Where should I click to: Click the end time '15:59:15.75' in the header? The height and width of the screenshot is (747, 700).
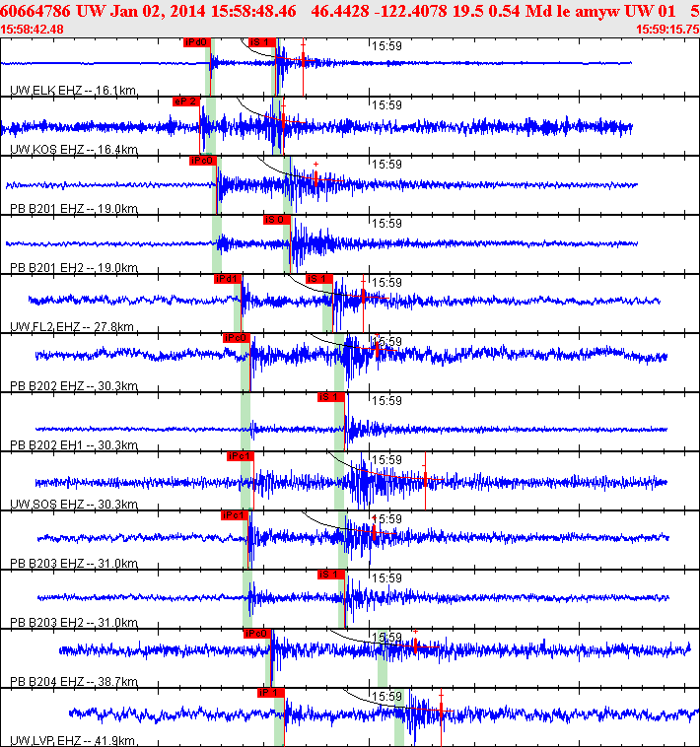pos(667,29)
